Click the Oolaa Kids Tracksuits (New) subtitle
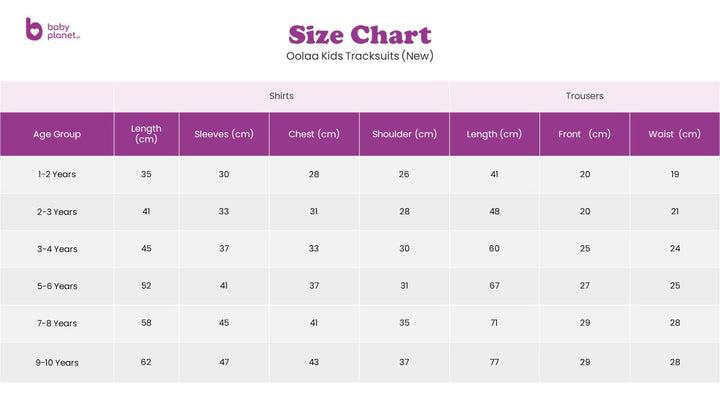The height and width of the screenshot is (405, 720). coord(360,56)
